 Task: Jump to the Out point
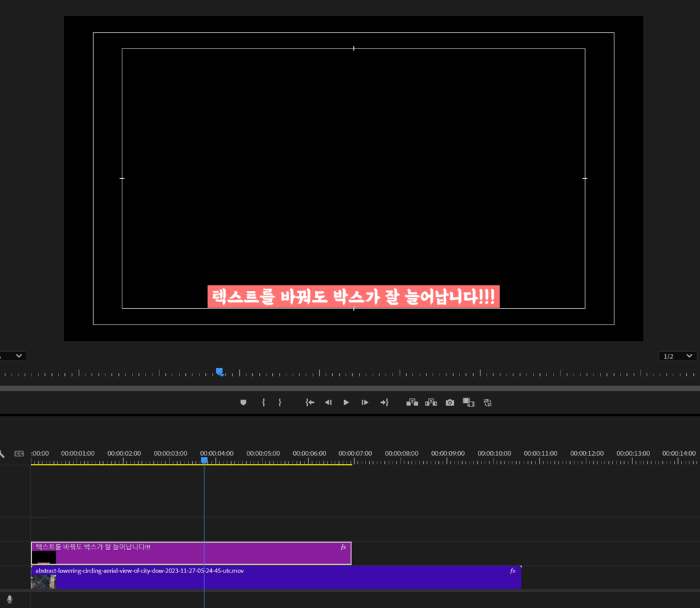(383, 402)
